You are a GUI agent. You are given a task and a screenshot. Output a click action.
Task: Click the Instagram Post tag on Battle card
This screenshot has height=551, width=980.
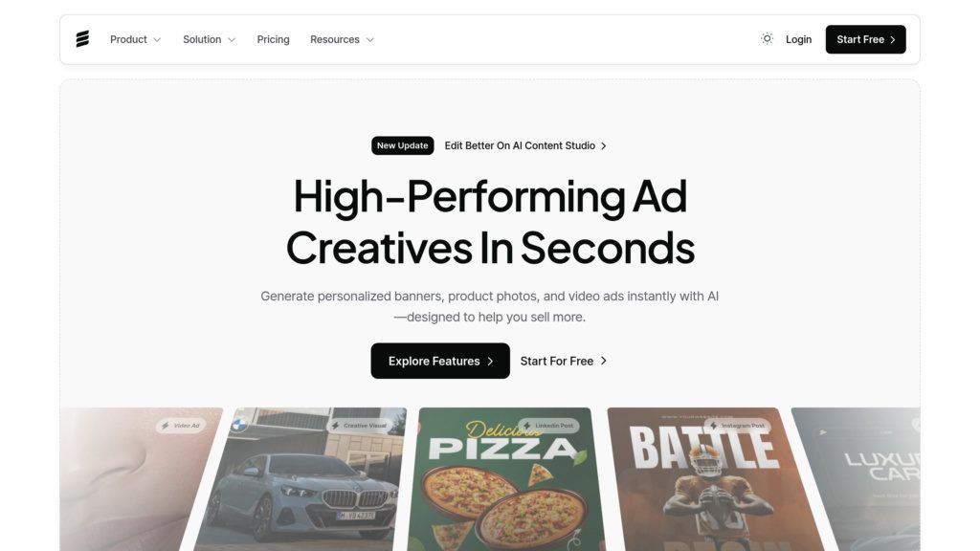coord(737,426)
